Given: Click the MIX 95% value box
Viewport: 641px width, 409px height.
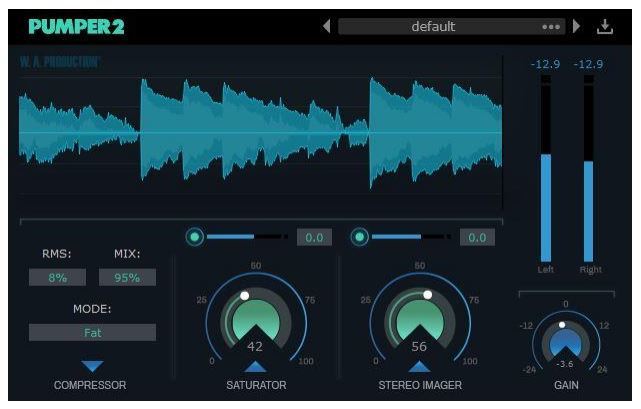Looking at the screenshot, I should click(x=127, y=277).
